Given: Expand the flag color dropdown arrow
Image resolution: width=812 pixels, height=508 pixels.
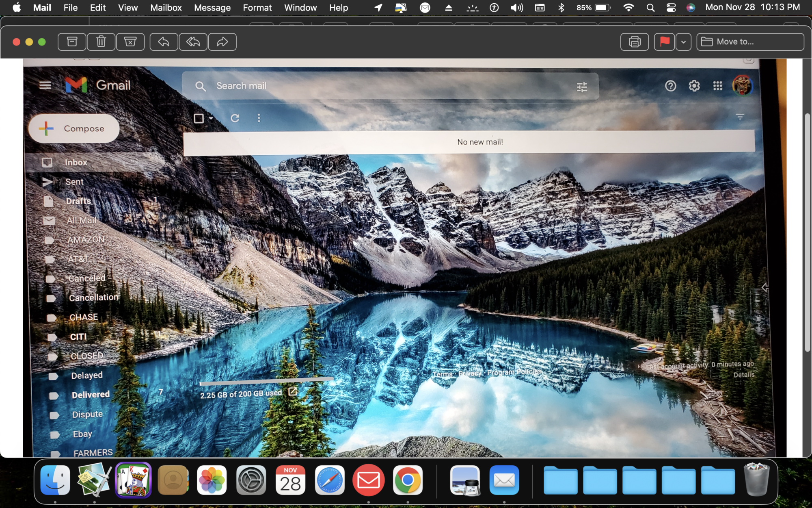Looking at the screenshot, I should click(x=684, y=42).
